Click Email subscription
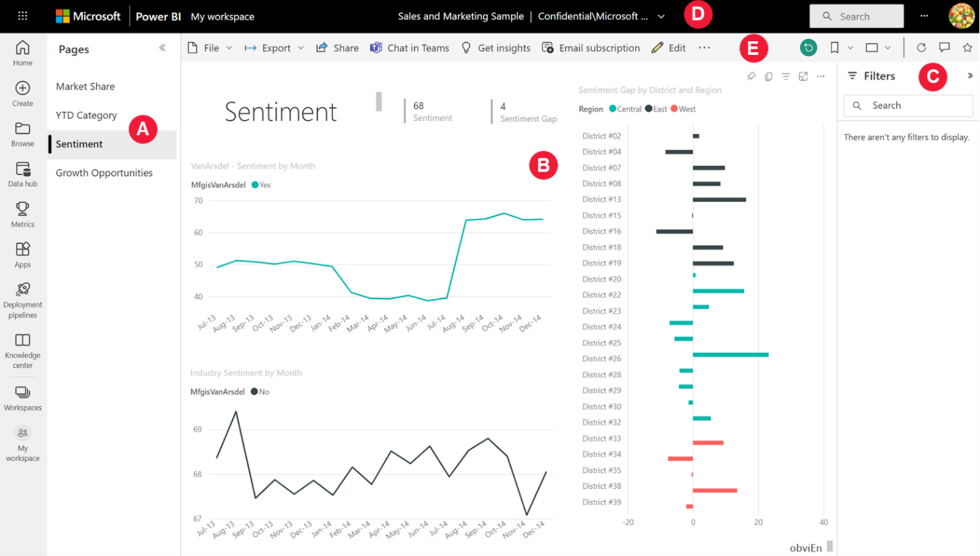The width and height of the screenshot is (980, 556). point(591,48)
